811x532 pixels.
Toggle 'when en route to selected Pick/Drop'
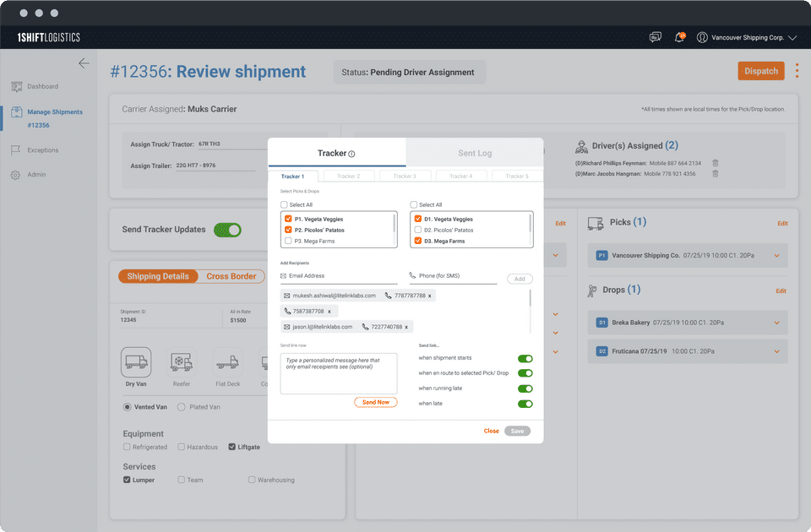click(x=525, y=373)
